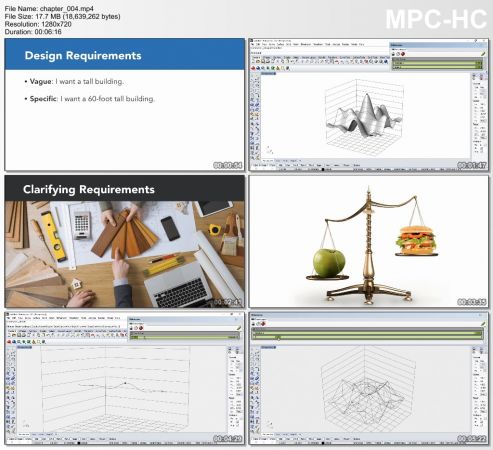Screen dimensions: 493x450
Task: Click the 'Clarifying Requirements' heading
Action: [x=89, y=189]
